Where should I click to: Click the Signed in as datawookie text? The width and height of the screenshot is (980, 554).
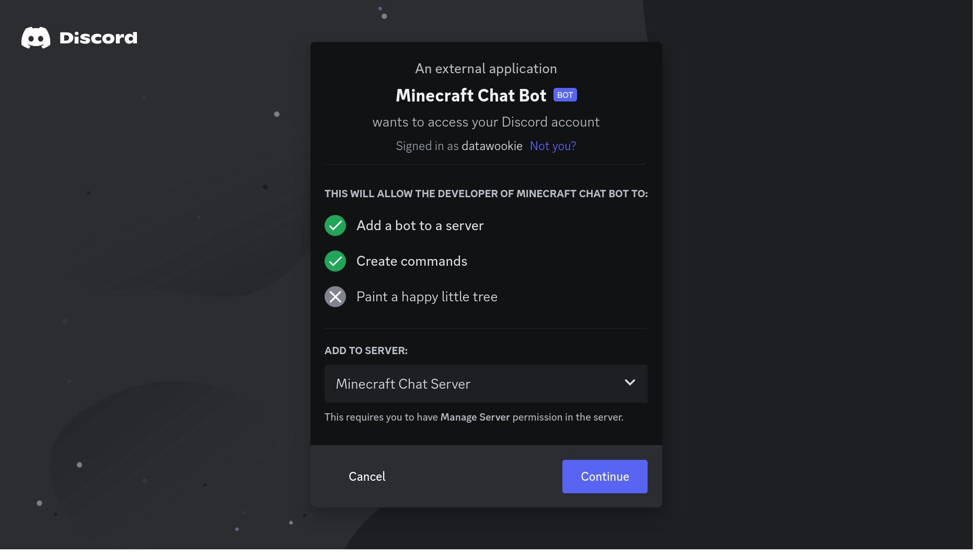point(459,146)
